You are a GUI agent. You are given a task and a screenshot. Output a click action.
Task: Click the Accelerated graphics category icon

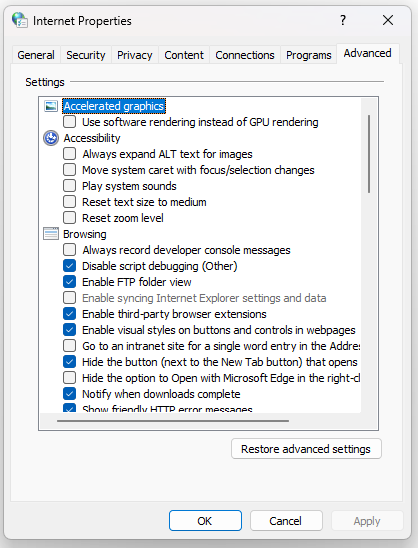coord(51,106)
